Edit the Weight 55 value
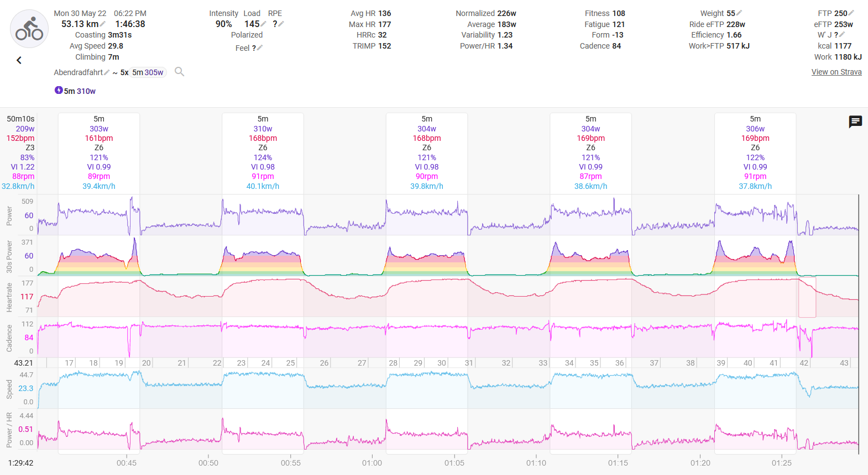Screen dimensions: 868x475 (739, 13)
